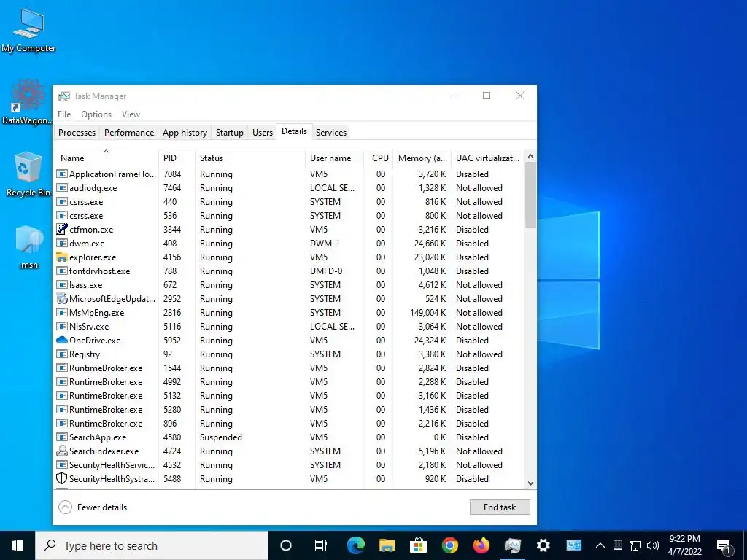Launch Google Chrome from the taskbar
Viewport: 747px width, 560px height.
(x=449, y=545)
